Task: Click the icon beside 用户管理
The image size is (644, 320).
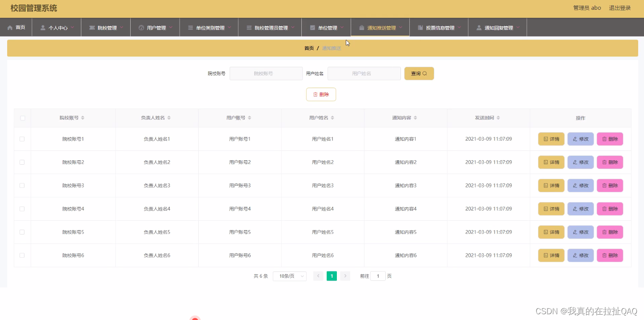Action: tap(141, 28)
